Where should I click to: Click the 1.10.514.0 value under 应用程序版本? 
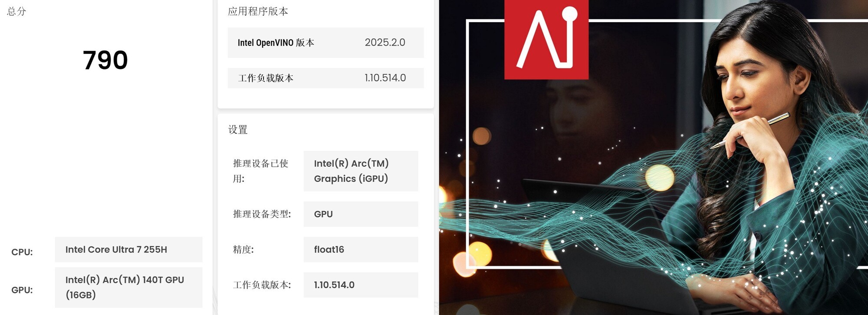[385, 78]
